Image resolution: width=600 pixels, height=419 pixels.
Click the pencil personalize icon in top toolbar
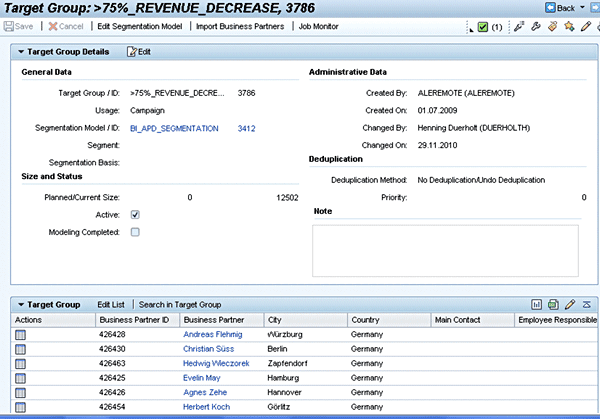585,26
